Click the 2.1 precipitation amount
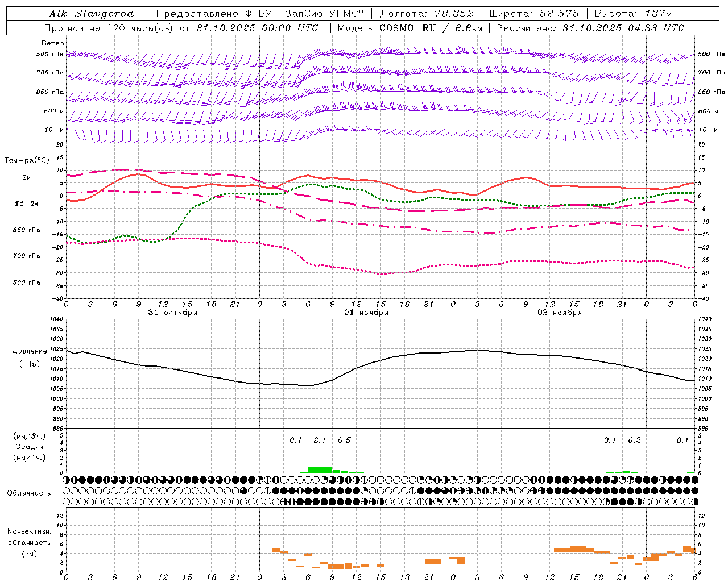This screenshot has width=728, height=582. (x=320, y=440)
